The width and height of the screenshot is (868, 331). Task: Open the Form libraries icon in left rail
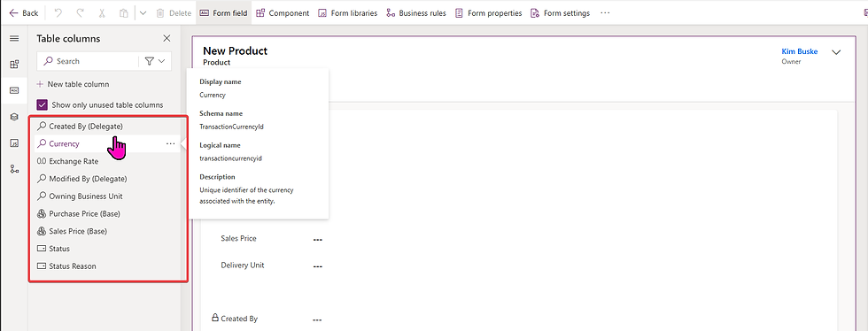(14, 142)
